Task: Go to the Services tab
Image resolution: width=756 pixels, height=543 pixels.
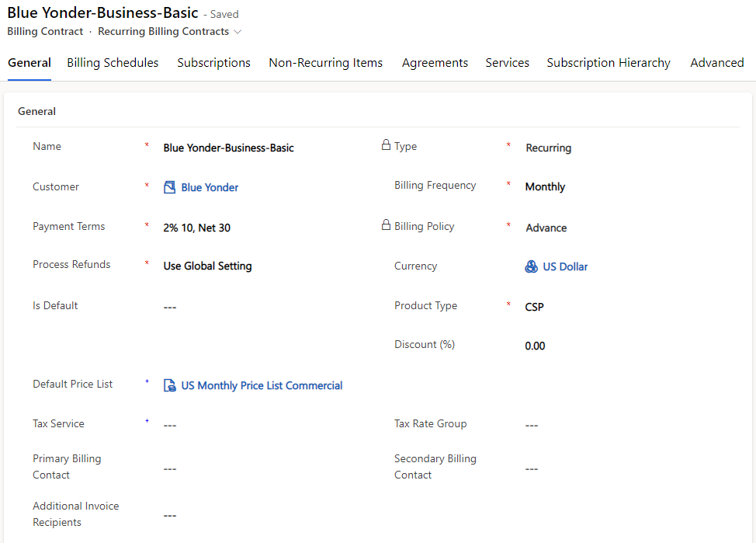Action: click(x=507, y=63)
